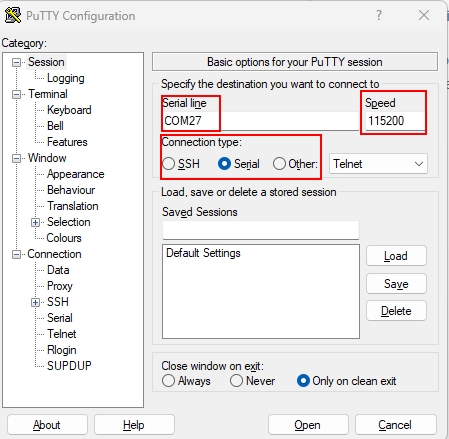Open the Rlogin category

[x=62, y=350]
